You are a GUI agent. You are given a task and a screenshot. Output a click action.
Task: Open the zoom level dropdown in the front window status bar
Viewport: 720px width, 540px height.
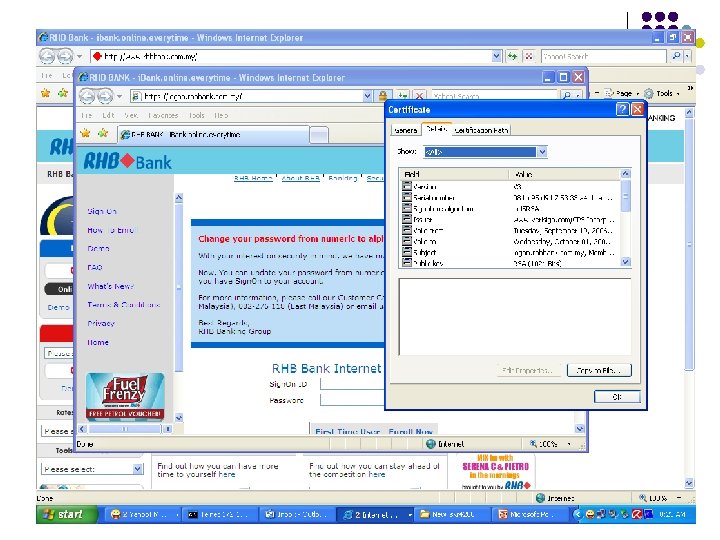pyautogui.click(x=569, y=444)
